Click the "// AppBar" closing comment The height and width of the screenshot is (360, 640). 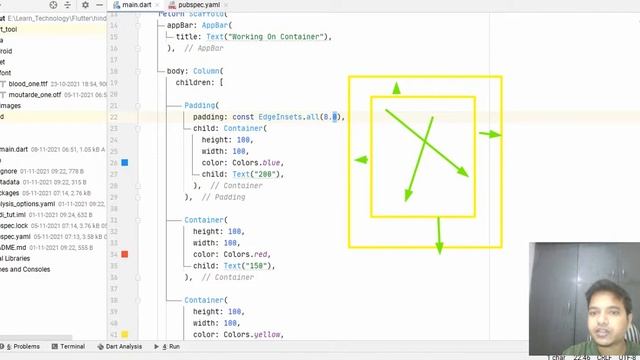click(x=204, y=48)
